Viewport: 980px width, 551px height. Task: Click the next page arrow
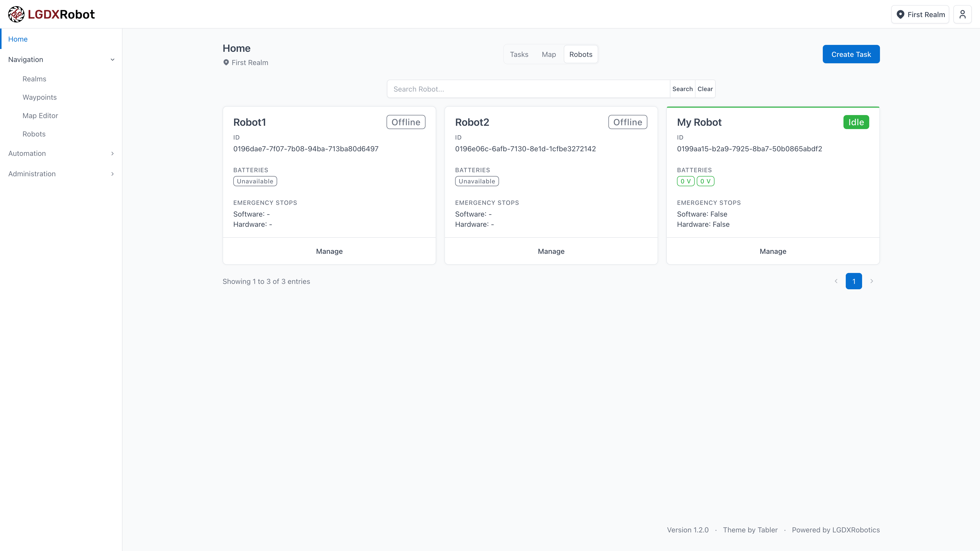872,281
